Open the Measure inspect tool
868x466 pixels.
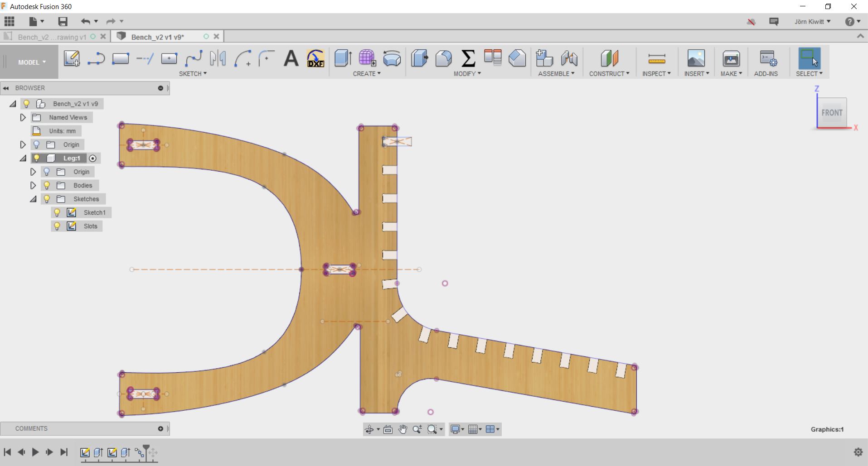(x=656, y=58)
